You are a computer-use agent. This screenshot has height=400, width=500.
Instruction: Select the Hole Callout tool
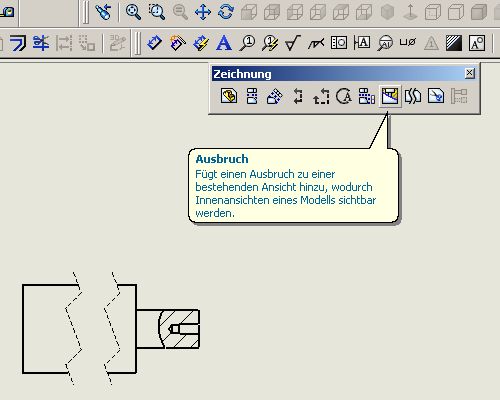[x=408, y=43]
